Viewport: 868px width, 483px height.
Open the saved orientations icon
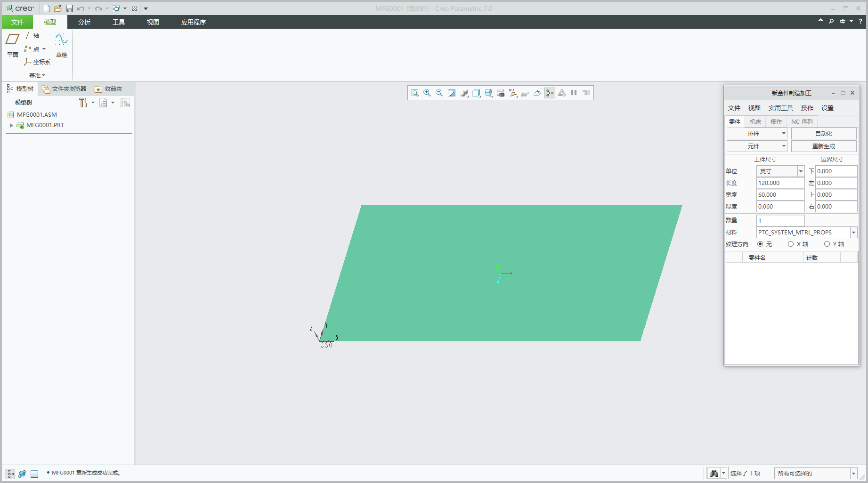(488, 93)
